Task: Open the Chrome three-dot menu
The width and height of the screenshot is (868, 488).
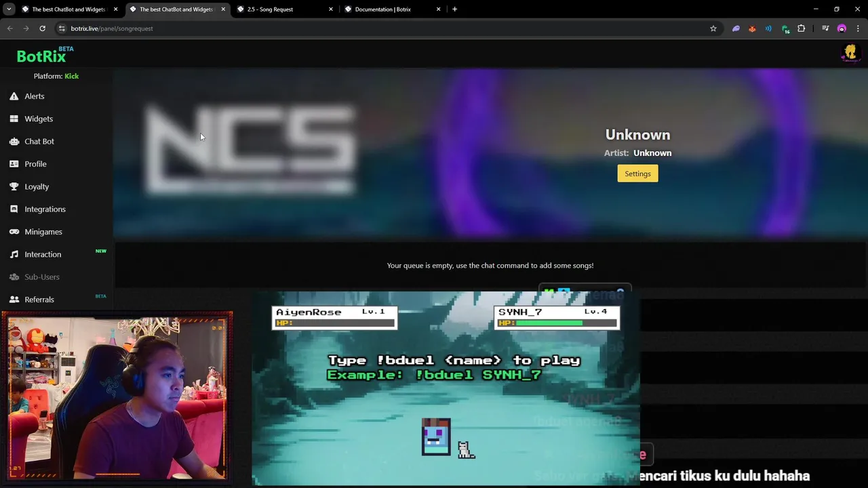Action: tap(858, 28)
